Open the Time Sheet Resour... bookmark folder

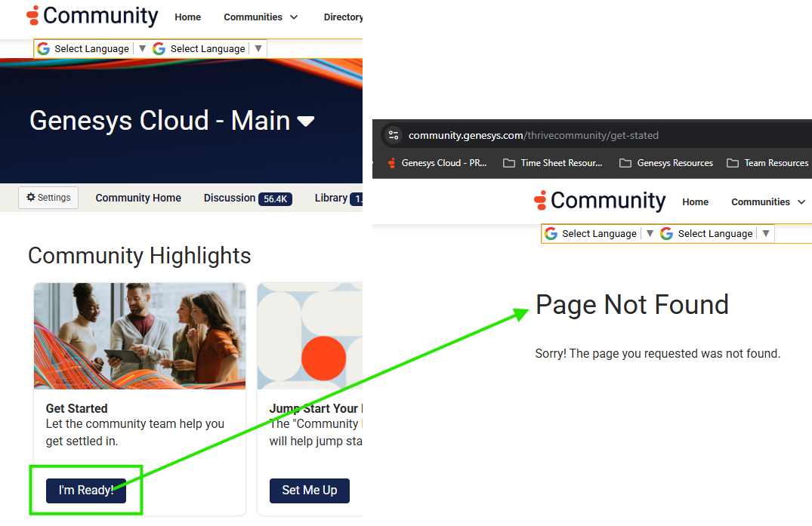point(553,163)
